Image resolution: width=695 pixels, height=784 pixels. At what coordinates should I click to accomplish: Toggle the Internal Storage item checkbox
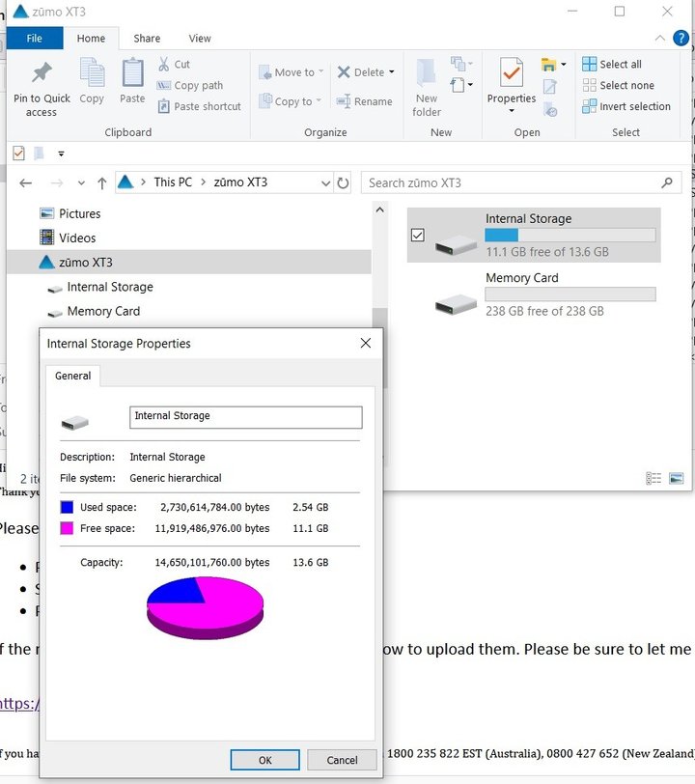pos(418,235)
